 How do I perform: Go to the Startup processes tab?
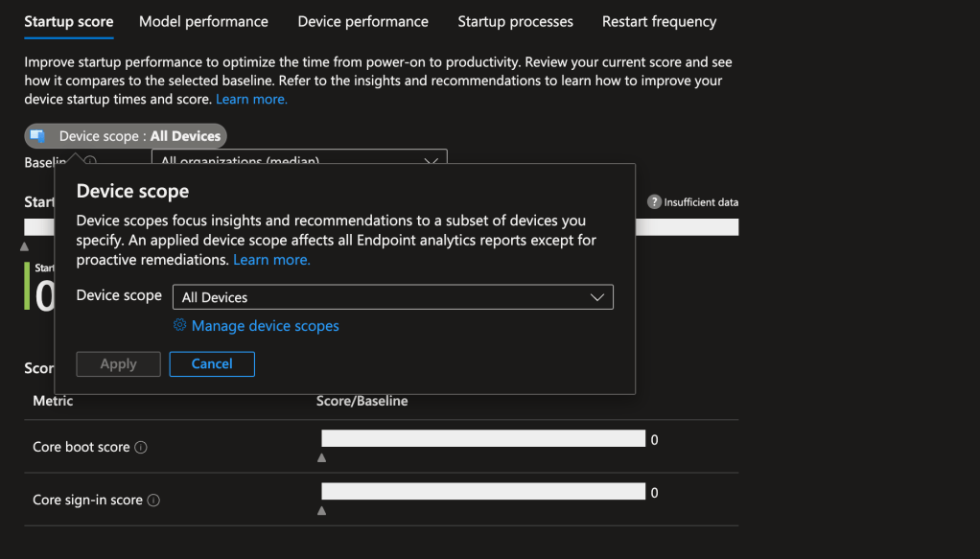pyautogui.click(x=515, y=21)
